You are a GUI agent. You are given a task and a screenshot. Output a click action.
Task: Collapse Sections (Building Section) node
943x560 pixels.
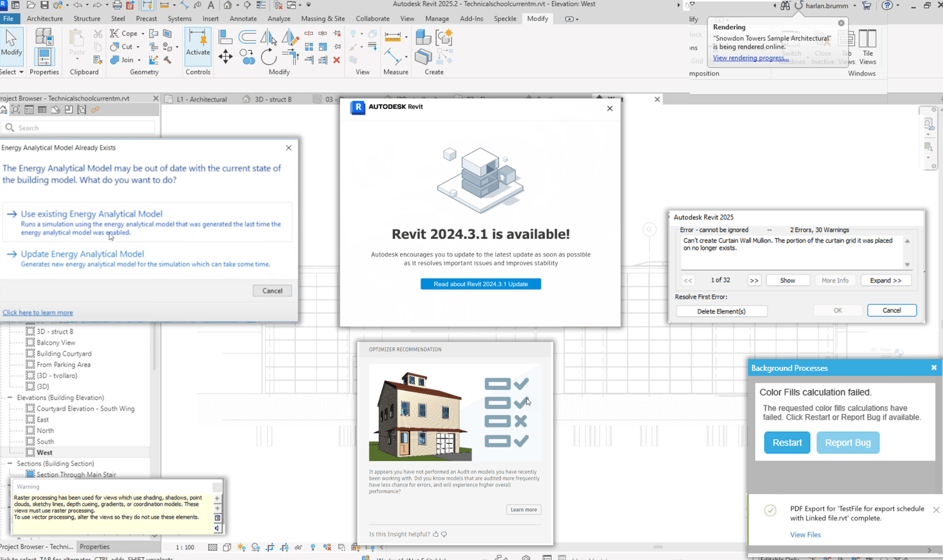(10, 464)
